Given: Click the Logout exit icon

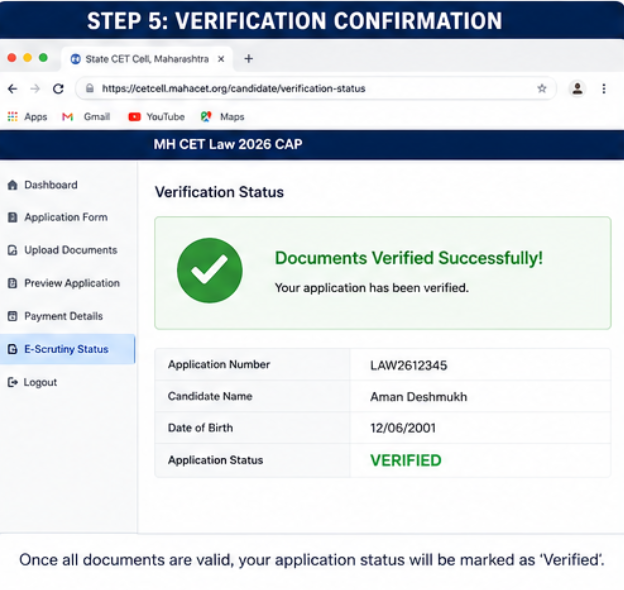Looking at the screenshot, I should click(13, 382).
